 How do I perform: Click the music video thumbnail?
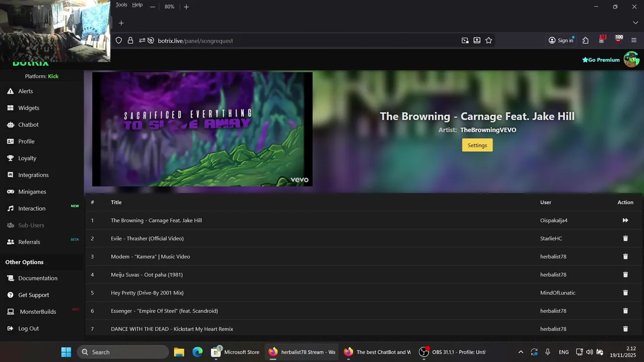tap(202, 129)
